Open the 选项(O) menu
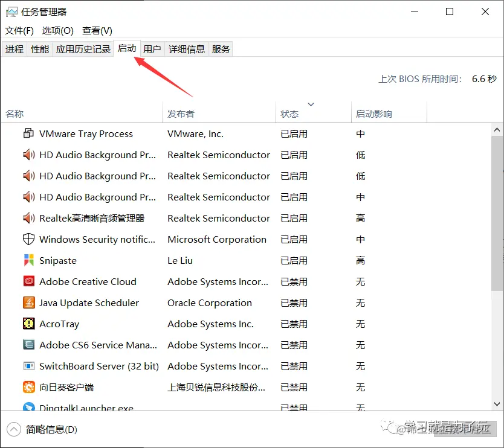Viewport: 504px width, 448px height. [x=57, y=30]
